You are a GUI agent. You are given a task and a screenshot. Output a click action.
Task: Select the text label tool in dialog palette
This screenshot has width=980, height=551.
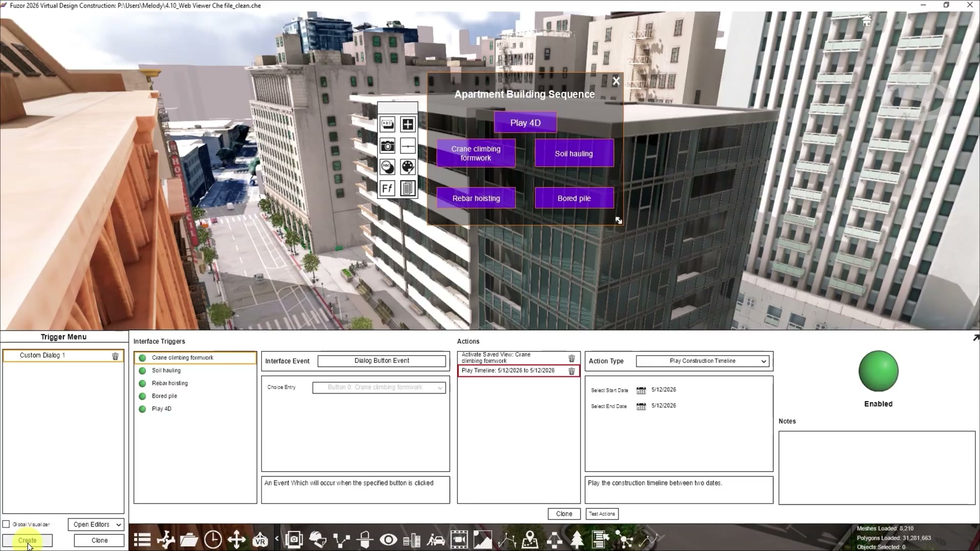387,124
